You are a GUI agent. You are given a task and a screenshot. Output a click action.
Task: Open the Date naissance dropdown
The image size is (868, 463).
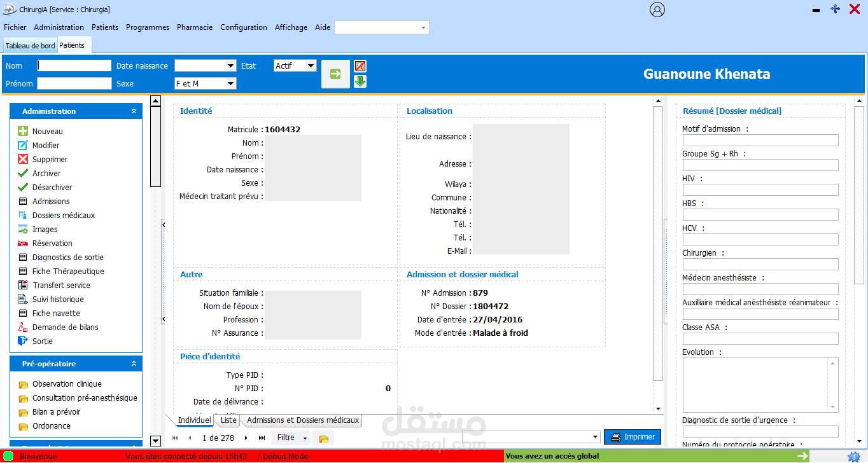pyautogui.click(x=230, y=66)
